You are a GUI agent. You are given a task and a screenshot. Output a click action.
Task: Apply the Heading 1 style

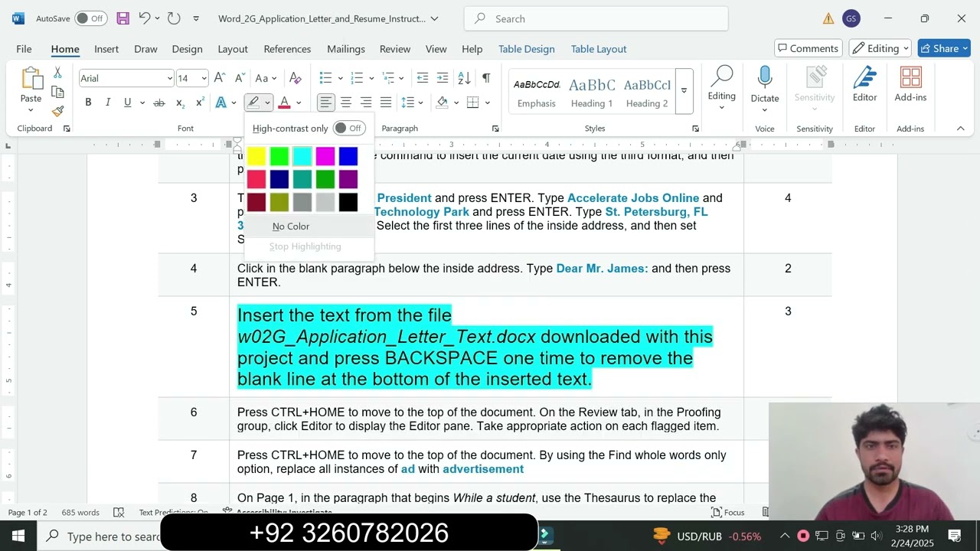[592, 92]
